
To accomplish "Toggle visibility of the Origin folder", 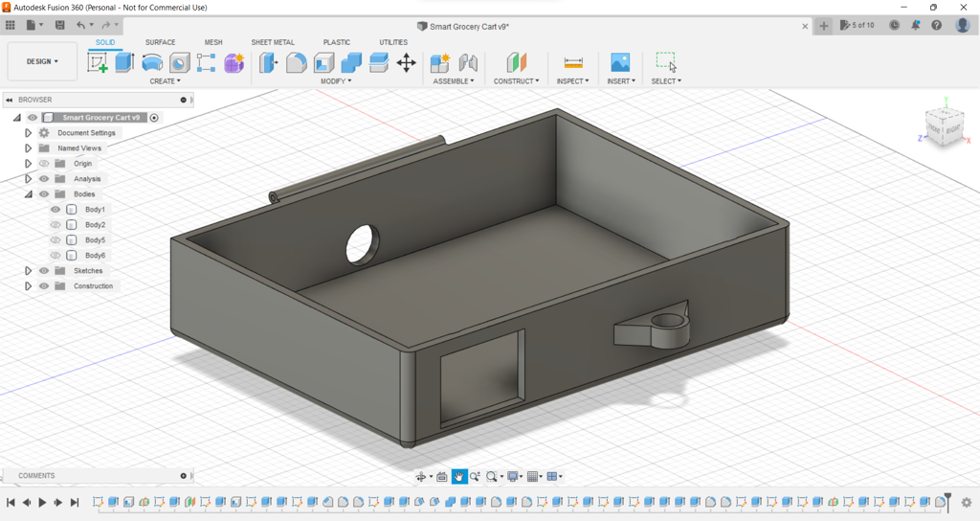I will (x=44, y=164).
